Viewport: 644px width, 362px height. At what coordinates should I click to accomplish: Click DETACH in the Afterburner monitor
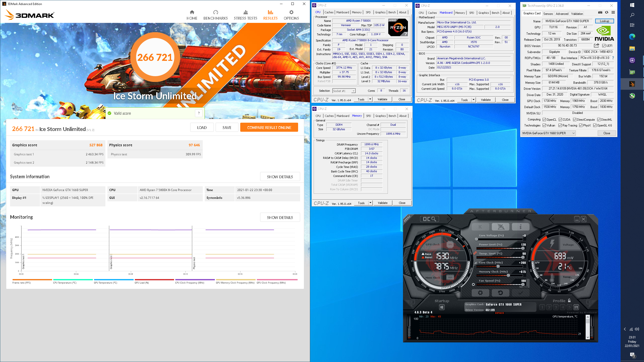(500, 313)
